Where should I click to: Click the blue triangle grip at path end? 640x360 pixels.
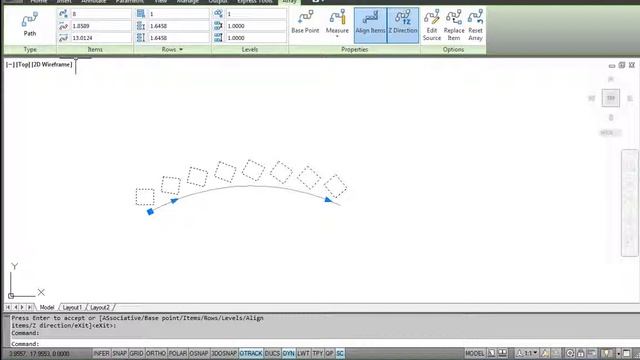[328, 200]
